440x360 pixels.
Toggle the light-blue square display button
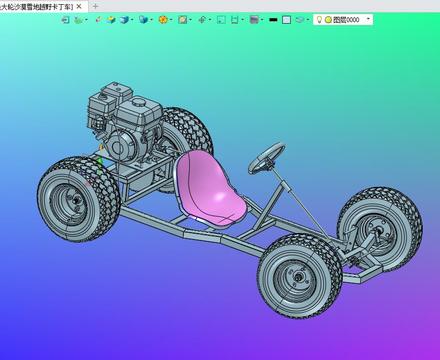[286, 20]
